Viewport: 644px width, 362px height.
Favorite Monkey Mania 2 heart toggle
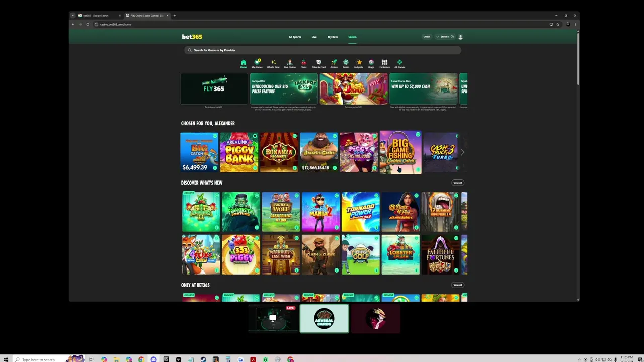(336, 196)
